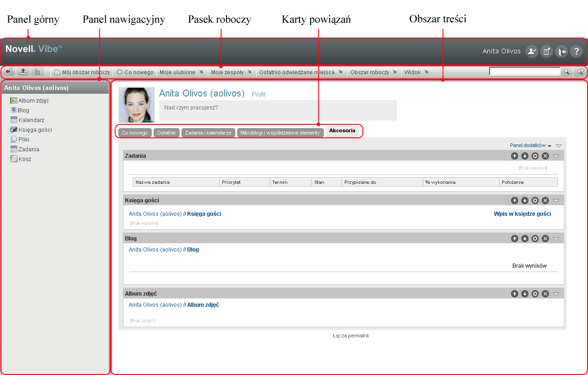The height and width of the screenshot is (375, 588).
Task: Click the search magnifier icon
Action: pyautogui.click(x=567, y=72)
